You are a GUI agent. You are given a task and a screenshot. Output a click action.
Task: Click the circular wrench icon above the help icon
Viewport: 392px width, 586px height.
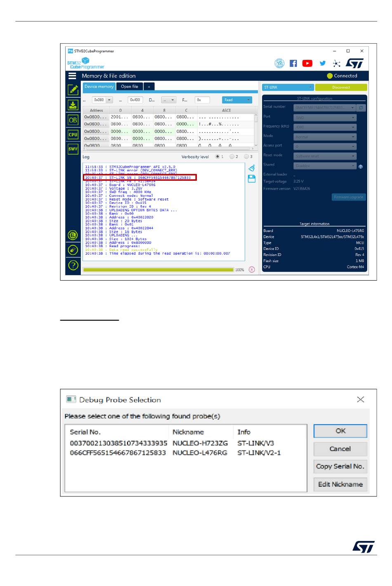73,250
